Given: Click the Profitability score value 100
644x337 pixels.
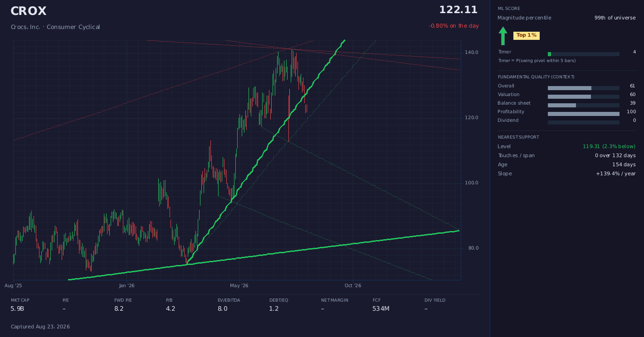Looking at the screenshot, I should [x=631, y=112].
